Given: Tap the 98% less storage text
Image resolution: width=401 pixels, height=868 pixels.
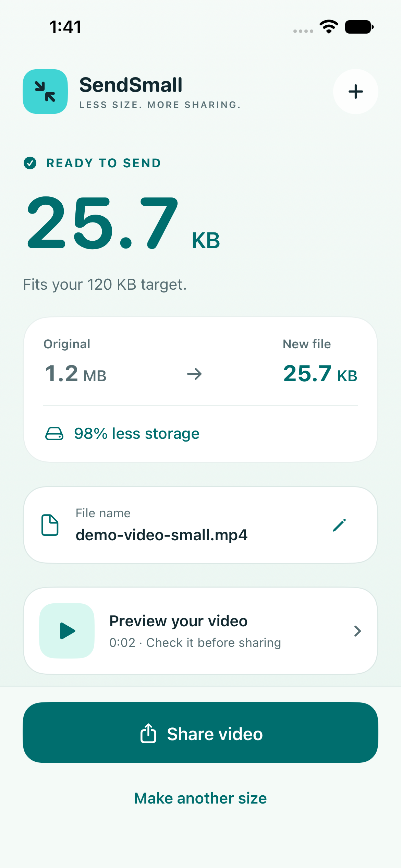Looking at the screenshot, I should coord(137,434).
